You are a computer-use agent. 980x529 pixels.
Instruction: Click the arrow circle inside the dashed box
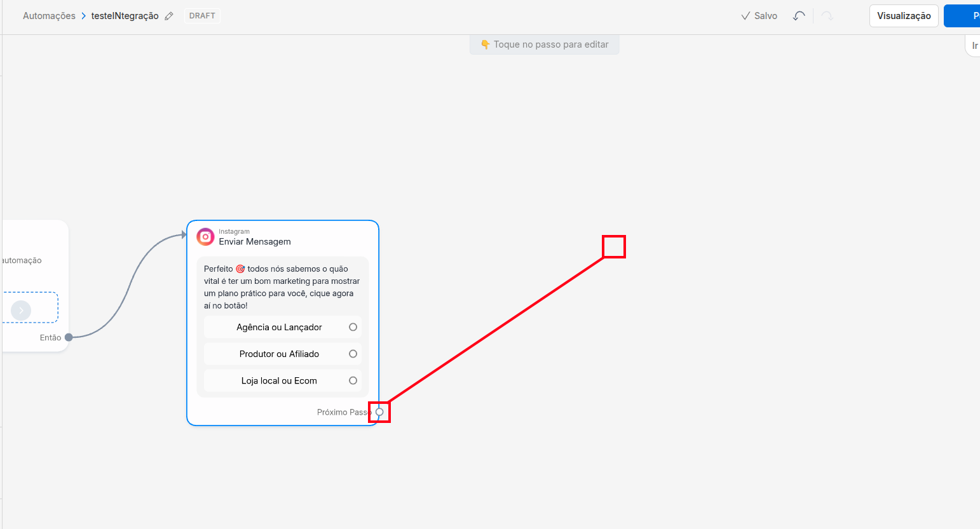tap(21, 310)
